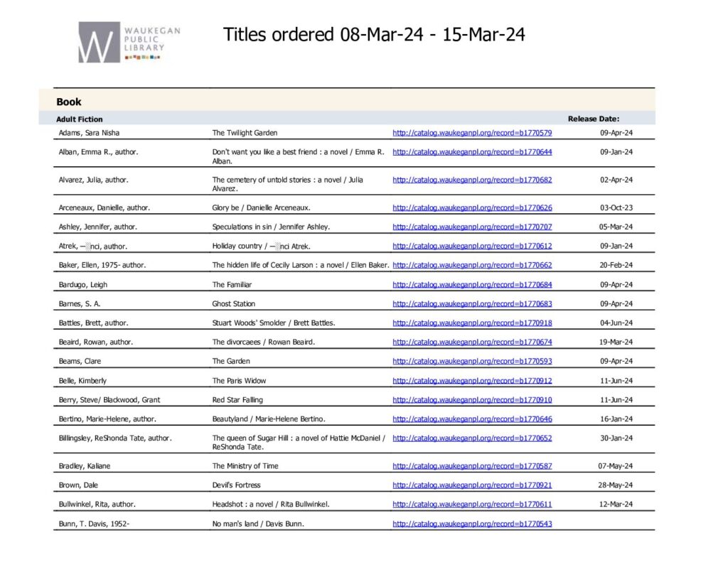Viewport: 728px width, 562px height.
Task: Select release date '03-Oct-23'
Action: (616, 207)
